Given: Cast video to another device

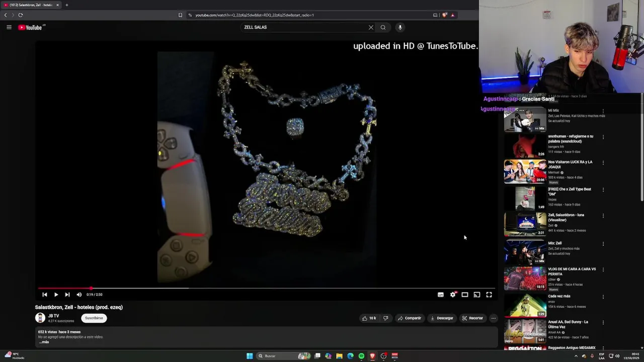Looking at the screenshot, I should (477, 295).
